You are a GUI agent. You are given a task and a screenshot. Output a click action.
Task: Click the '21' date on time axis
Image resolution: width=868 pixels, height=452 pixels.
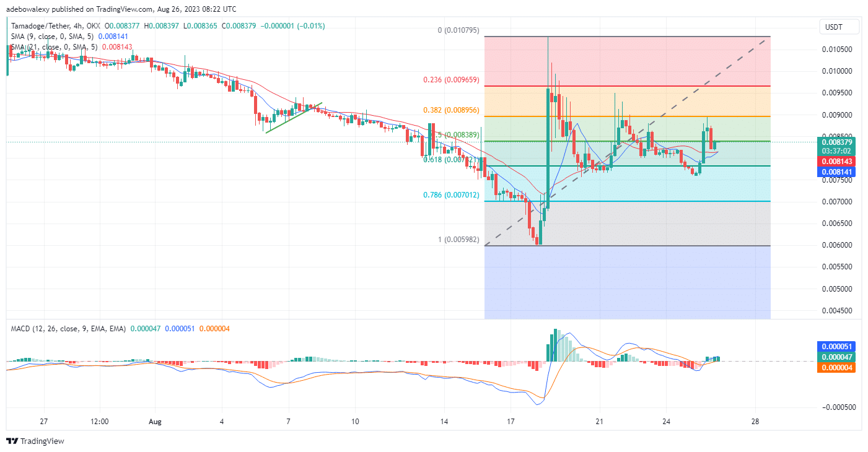click(x=599, y=422)
